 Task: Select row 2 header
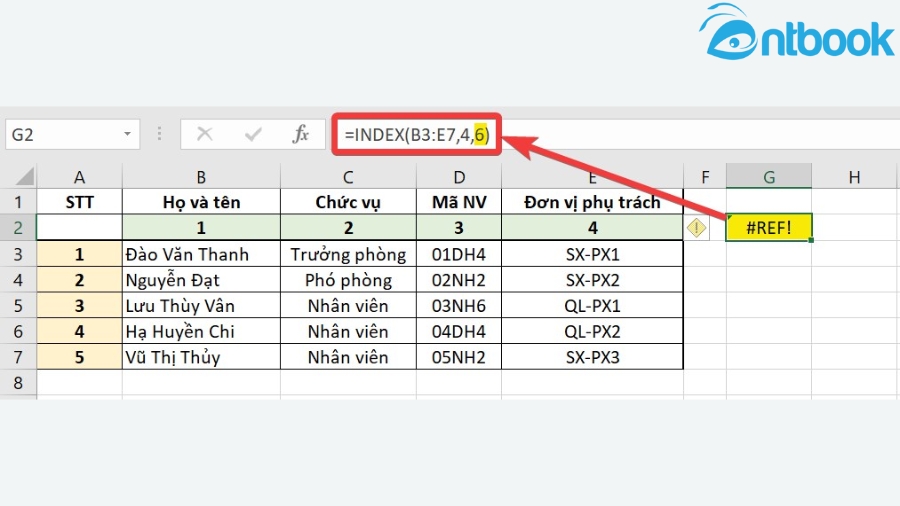tap(18, 228)
